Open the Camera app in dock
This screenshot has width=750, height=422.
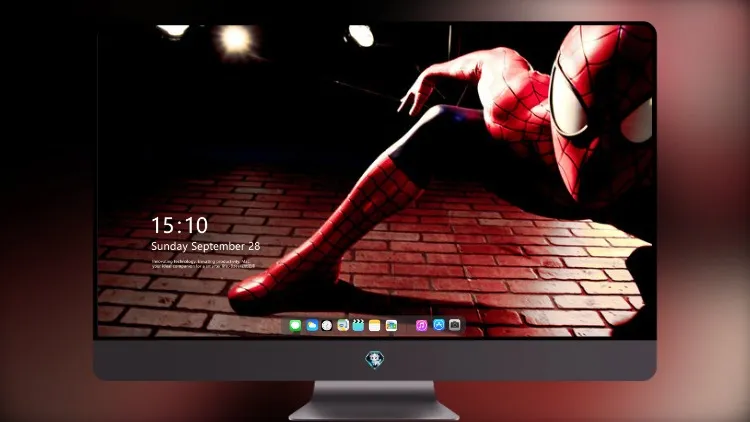455,325
